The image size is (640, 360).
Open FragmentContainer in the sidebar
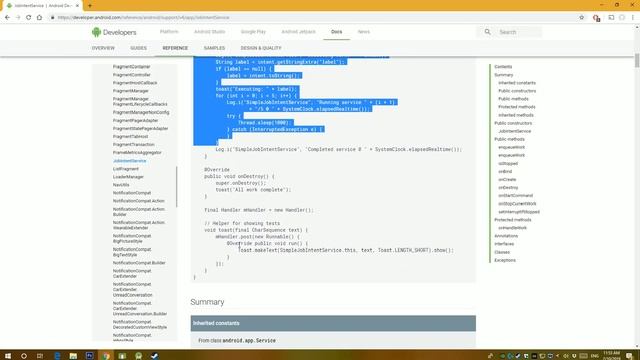tap(131, 67)
